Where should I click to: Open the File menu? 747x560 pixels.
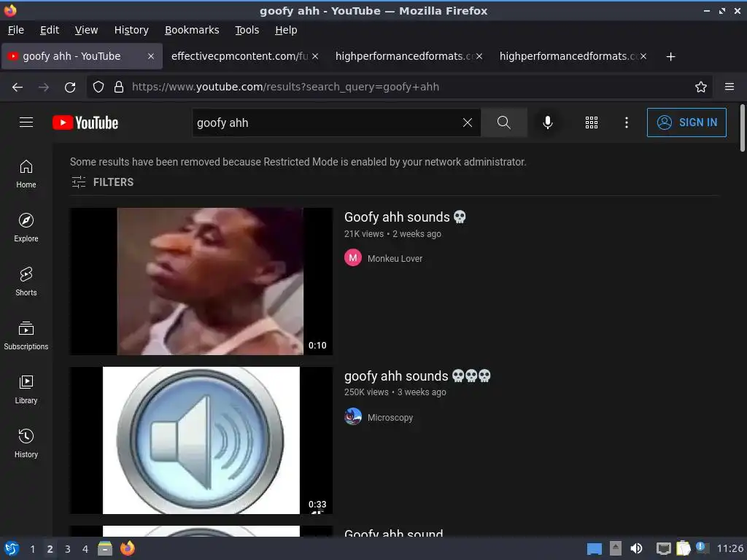pos(16,30)
